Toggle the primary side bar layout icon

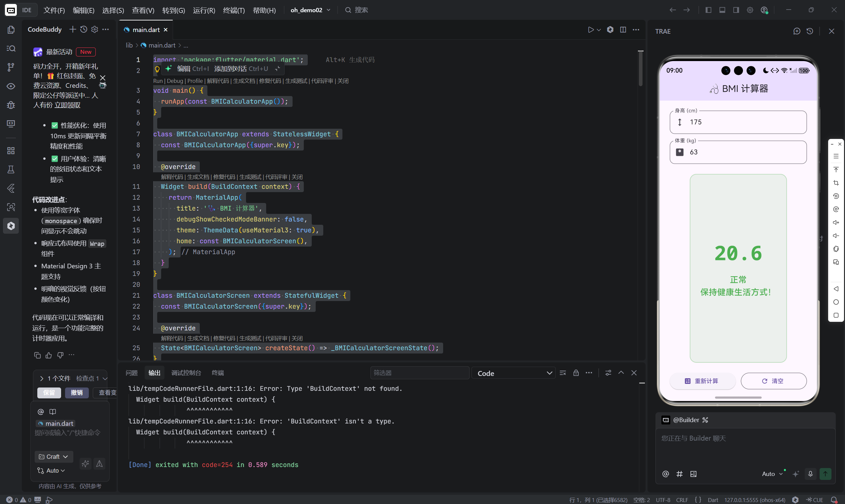pyautogui.click(x=708, y=10)
